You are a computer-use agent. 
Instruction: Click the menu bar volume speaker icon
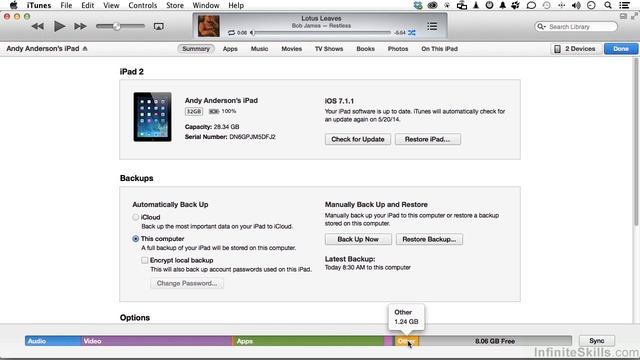(576, 5)
